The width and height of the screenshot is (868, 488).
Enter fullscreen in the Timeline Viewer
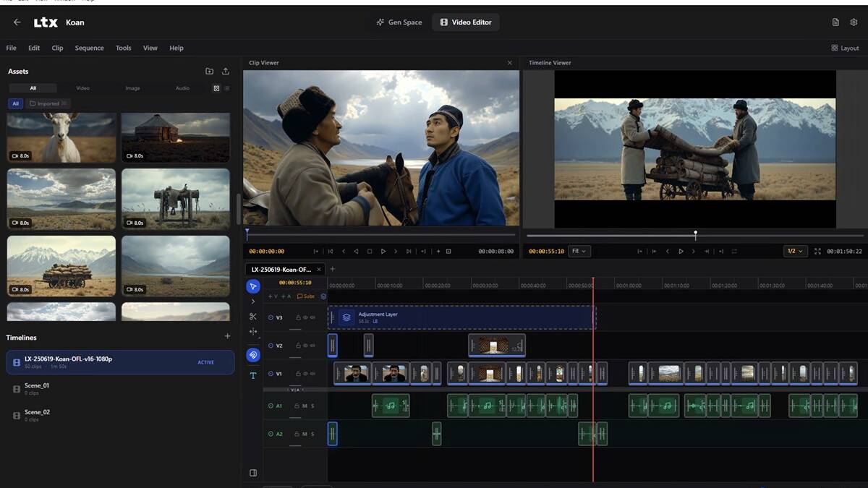pos(817,252)
